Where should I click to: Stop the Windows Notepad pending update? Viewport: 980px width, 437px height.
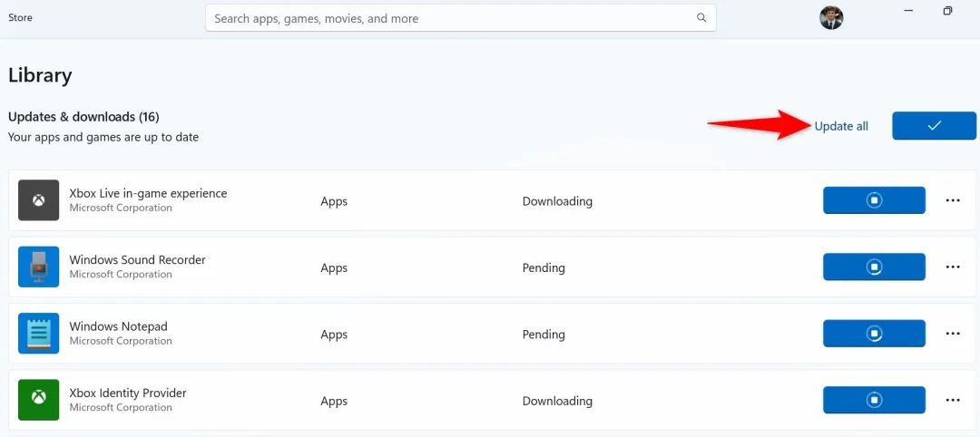(x=874, y=334)
